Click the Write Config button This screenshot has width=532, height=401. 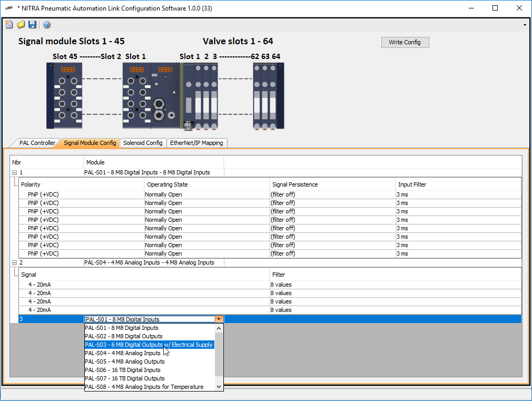(x=405, y=42)
